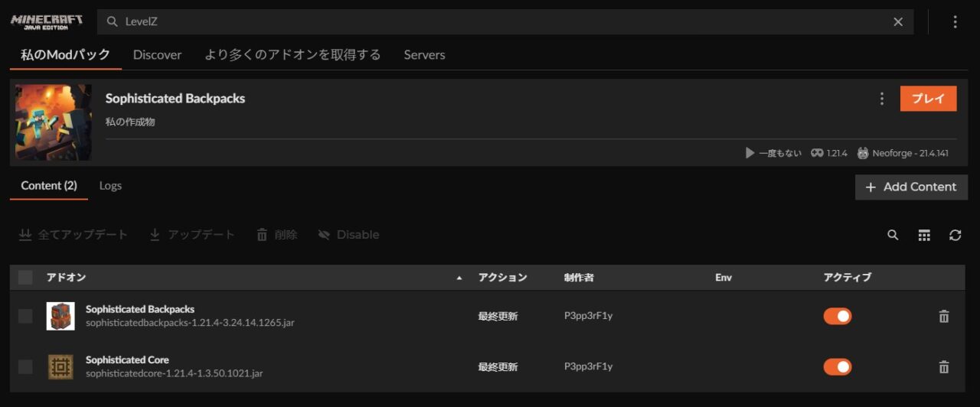Image resolution: width=980 pixels, height=407 pixels.
Task: Open the column layout grid icon
Action: (924, 235)
